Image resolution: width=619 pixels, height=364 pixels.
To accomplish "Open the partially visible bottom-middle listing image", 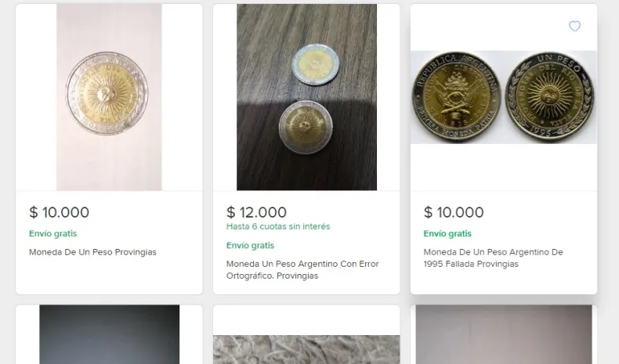I will (306, 349).
